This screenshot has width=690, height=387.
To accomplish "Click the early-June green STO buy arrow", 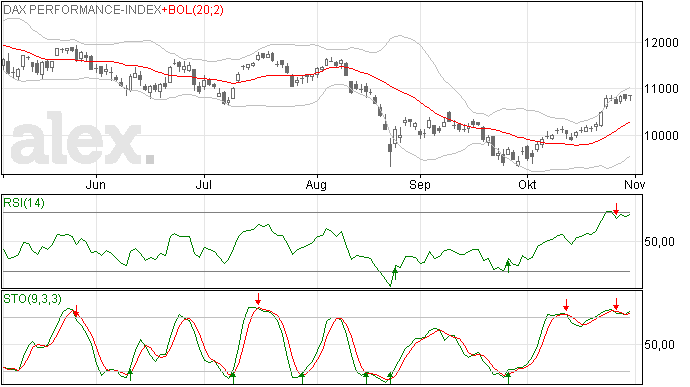I will click(130, 376).
